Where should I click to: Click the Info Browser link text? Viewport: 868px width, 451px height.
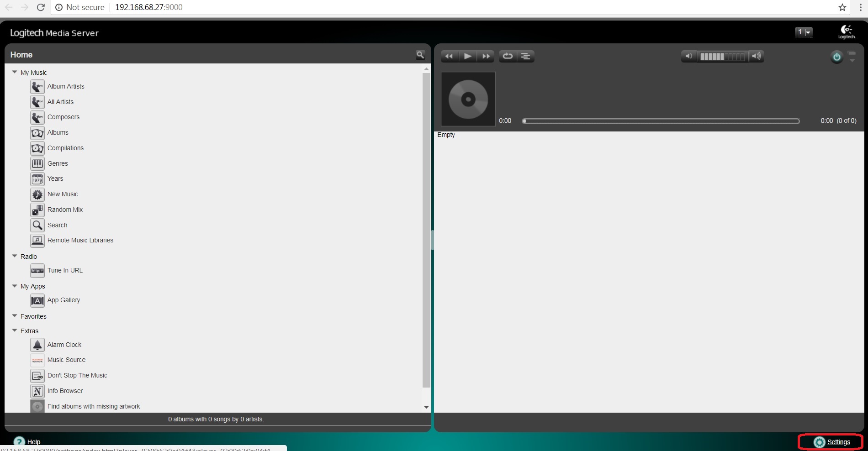65,391
